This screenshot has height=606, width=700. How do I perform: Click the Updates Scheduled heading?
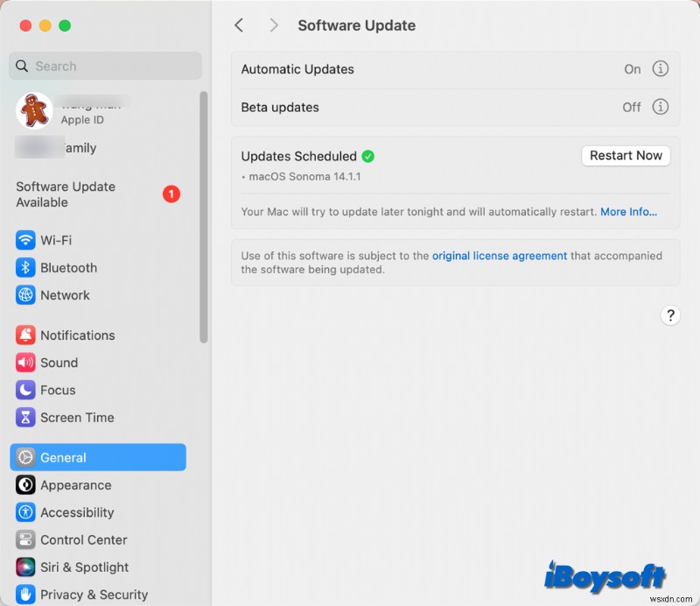tap(298, 156)
